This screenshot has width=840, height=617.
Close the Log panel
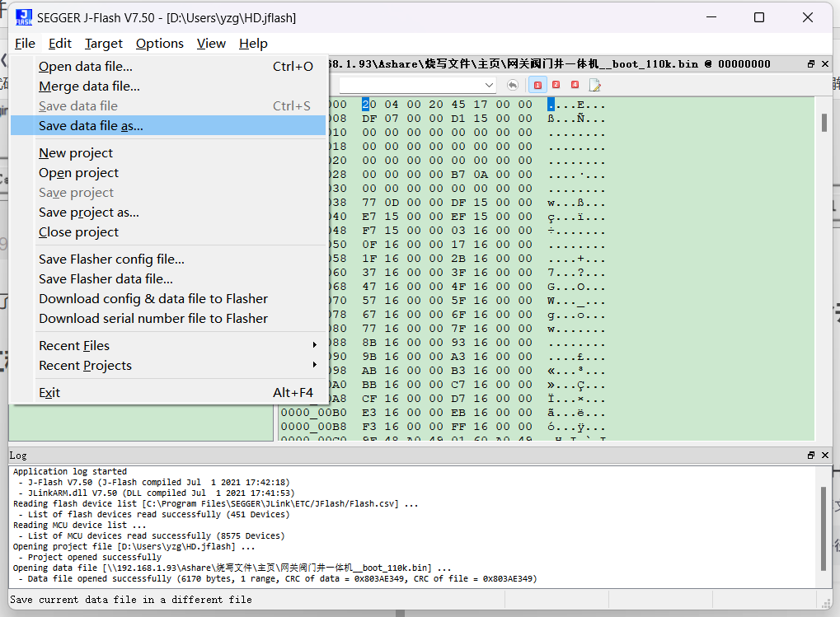[824, 455]
